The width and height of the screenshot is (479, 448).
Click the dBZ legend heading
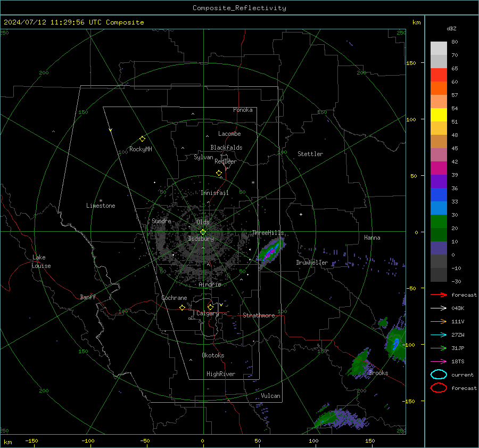451,28
